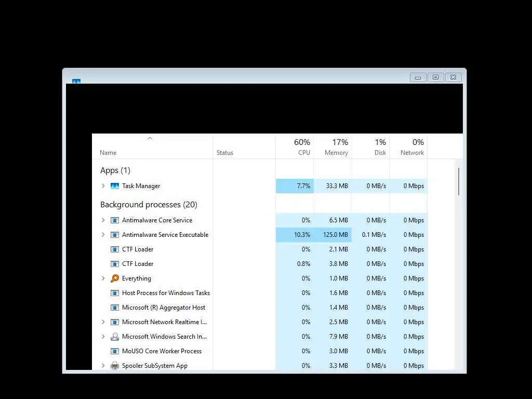Expand Microsoft Windows Search Indexer row
This screenshot has height=399, width=532.
(x=103, y=337)
